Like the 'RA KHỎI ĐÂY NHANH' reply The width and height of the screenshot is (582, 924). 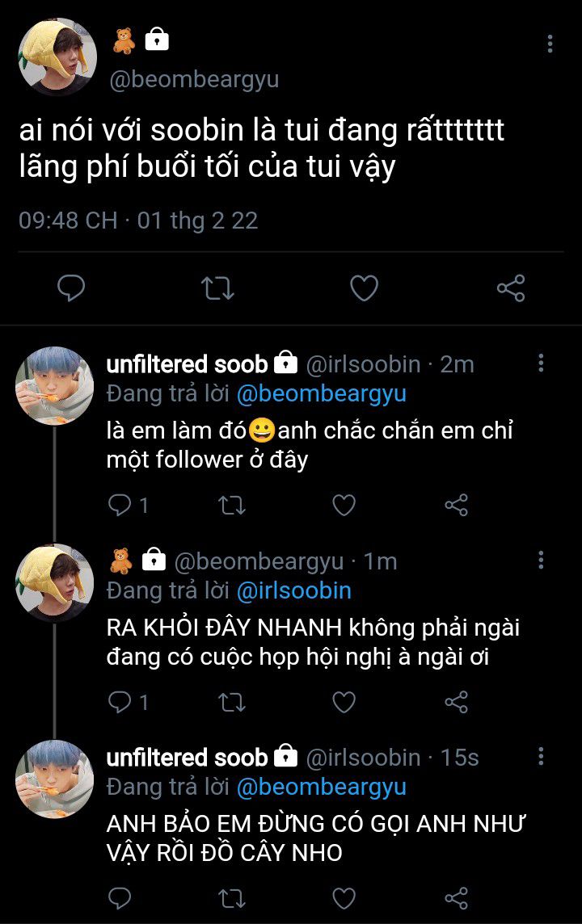coord(344,703)
